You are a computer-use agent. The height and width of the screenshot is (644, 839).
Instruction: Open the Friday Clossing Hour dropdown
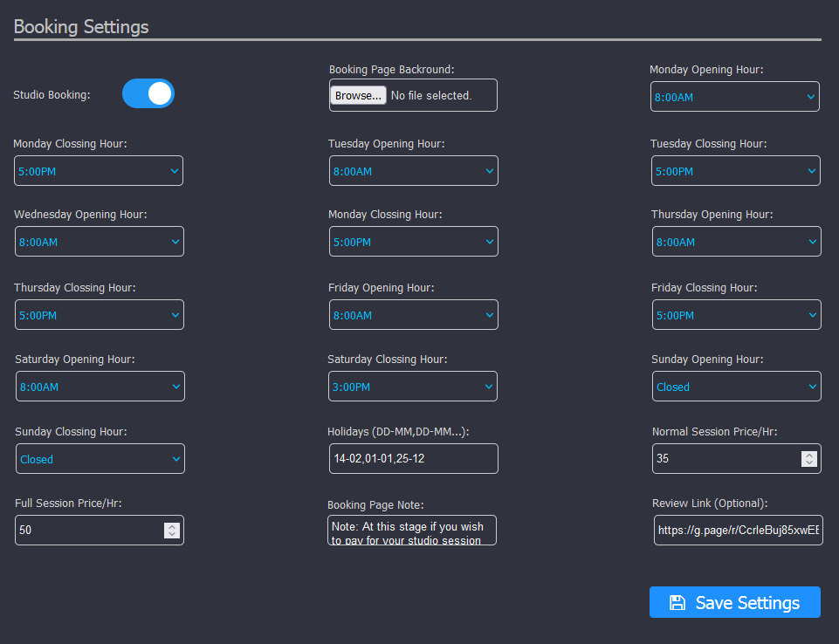pyautogui.click(x=737, y=315)
